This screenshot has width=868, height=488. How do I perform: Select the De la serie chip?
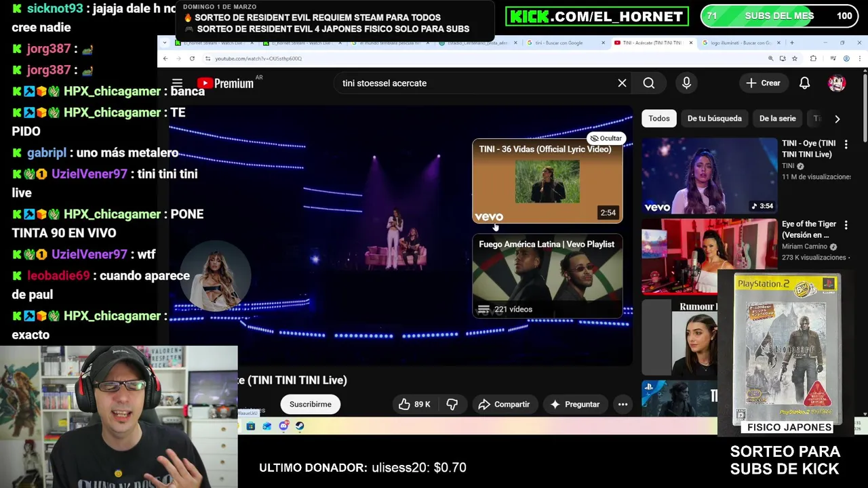pyautogui.click(x=777, y=119)
